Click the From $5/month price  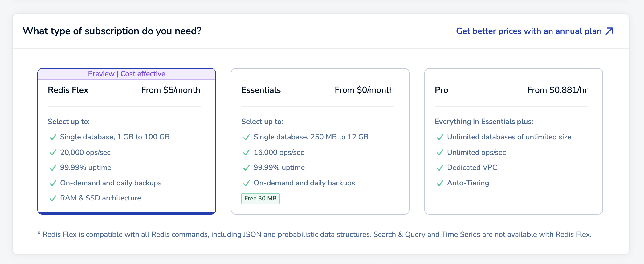[171, 90]
